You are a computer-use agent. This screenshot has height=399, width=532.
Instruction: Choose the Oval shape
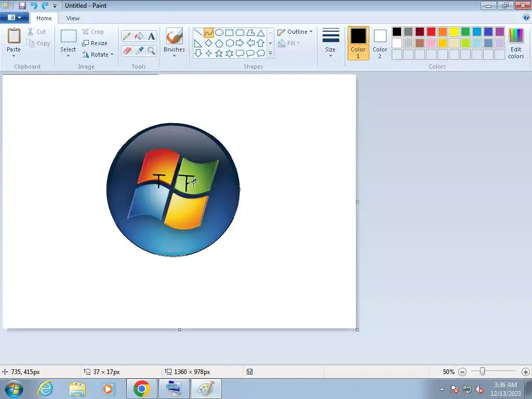tap(219, 33)
